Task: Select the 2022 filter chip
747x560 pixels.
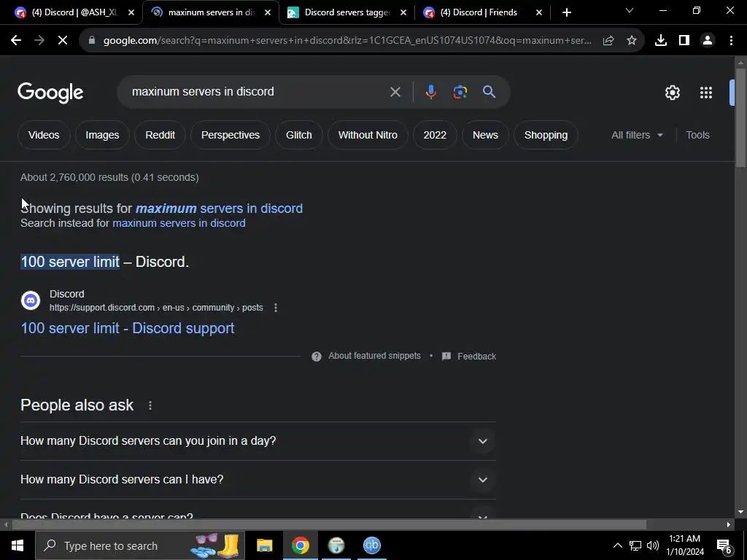Action: tap(435, 135)
